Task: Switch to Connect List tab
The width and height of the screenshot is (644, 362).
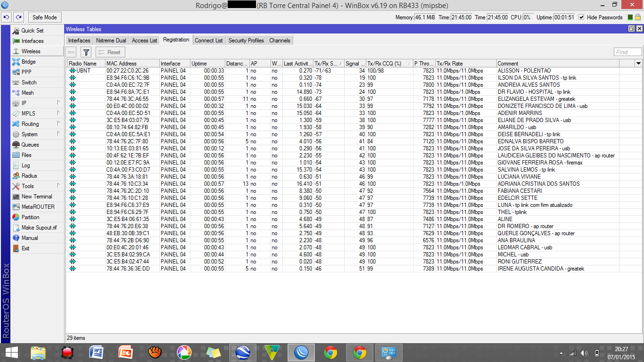Action: tap(209, 41)
